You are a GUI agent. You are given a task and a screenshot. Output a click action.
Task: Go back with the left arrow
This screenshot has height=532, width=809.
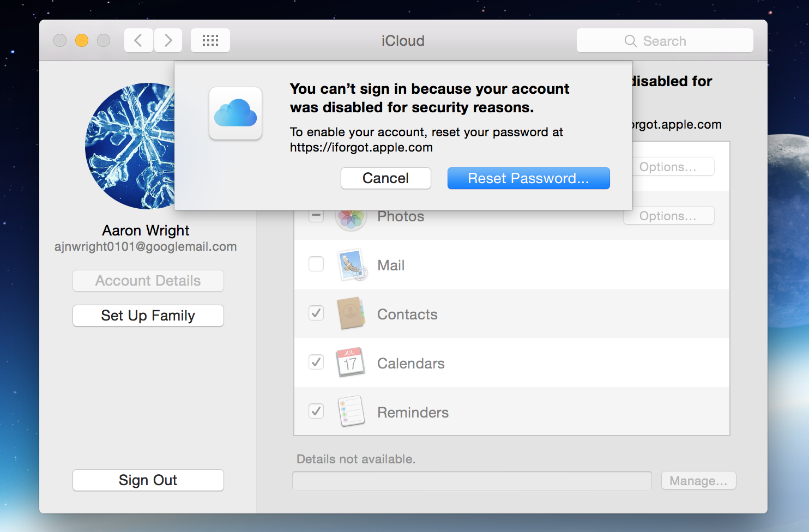tap(138, 40)
